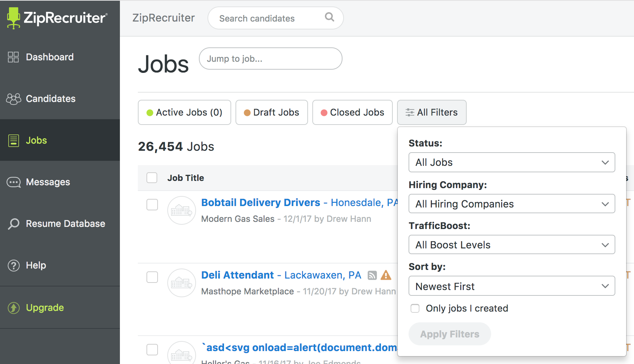Click the Messages chat bubble icon
Screen dimensions: 634x364
[14, 182]
